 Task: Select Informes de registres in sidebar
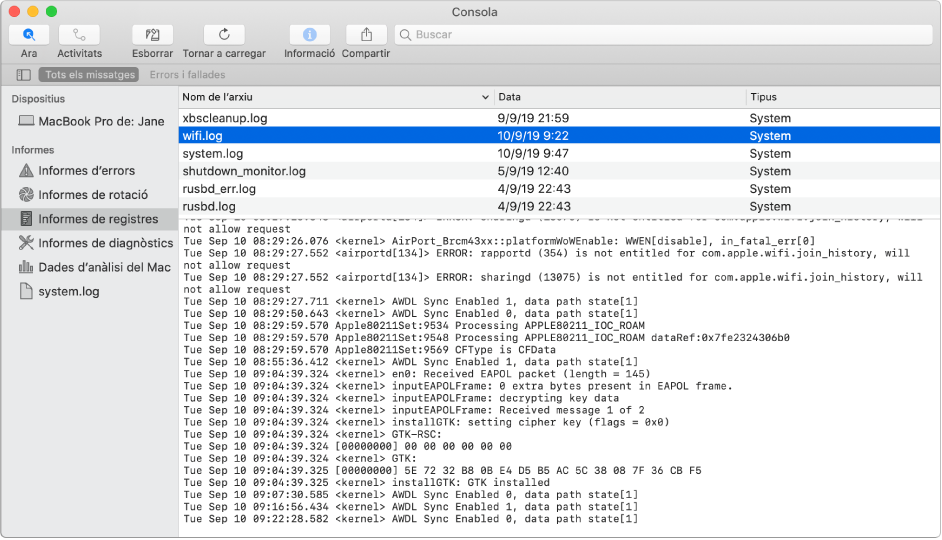90,219
